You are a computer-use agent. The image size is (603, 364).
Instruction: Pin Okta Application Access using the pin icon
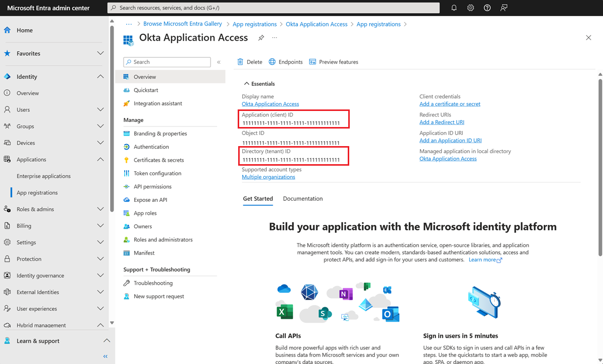[x=260, y=38]
